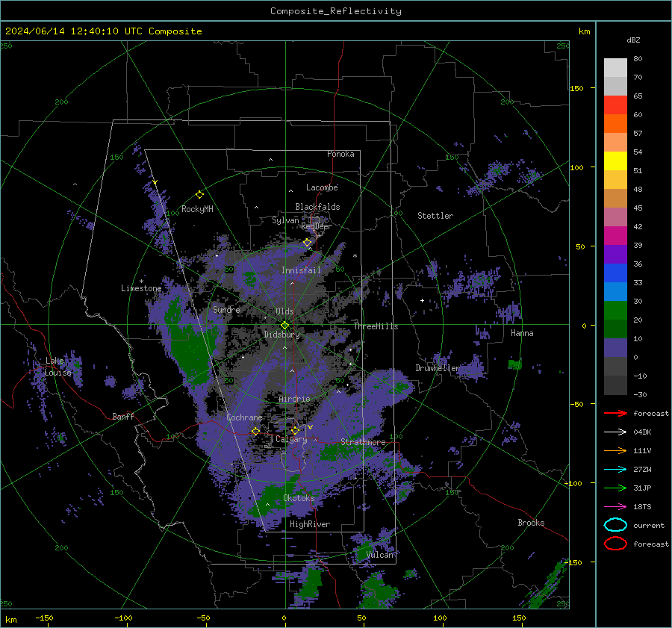
Task: Pick the green 31JP arrow icon
Action: (x=615, y=488)
